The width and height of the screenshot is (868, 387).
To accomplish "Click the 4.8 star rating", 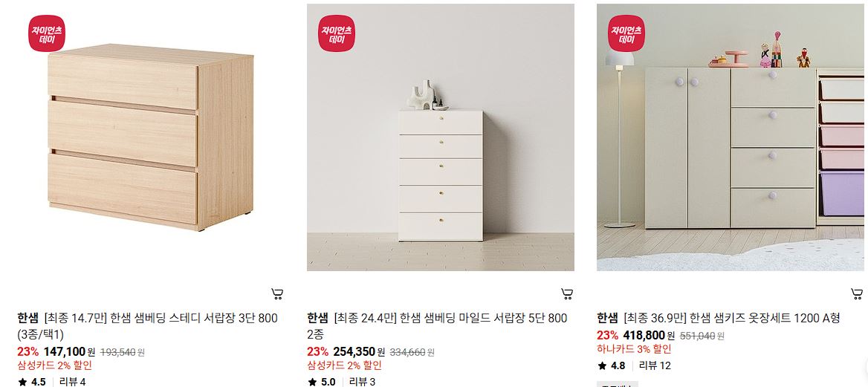I will (x=611, y=366).
